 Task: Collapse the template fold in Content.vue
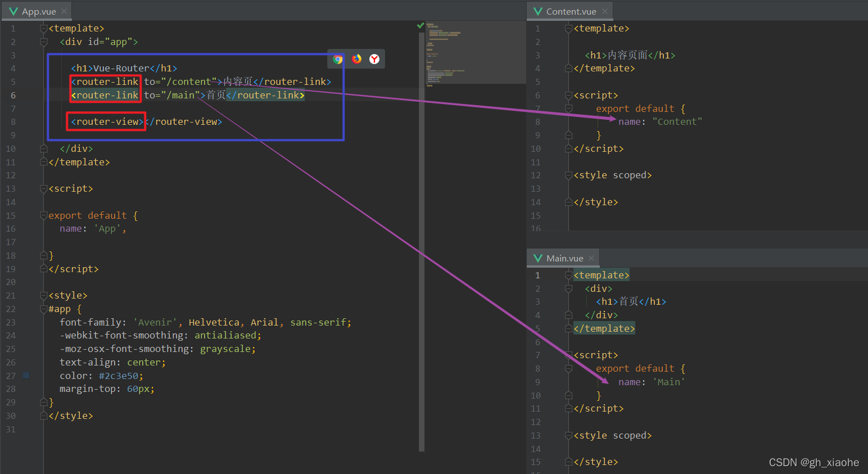tap(568, 28)
